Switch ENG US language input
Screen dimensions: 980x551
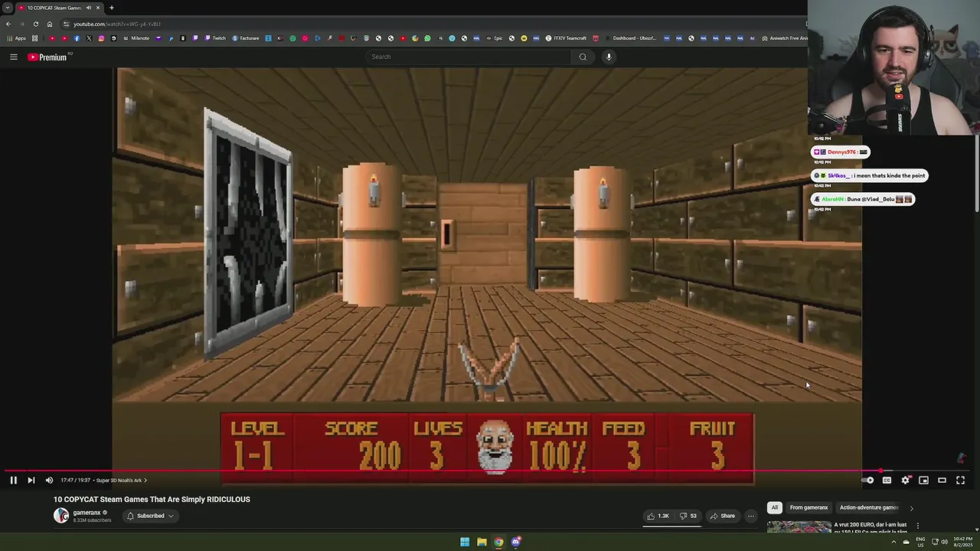click(920, 542)
